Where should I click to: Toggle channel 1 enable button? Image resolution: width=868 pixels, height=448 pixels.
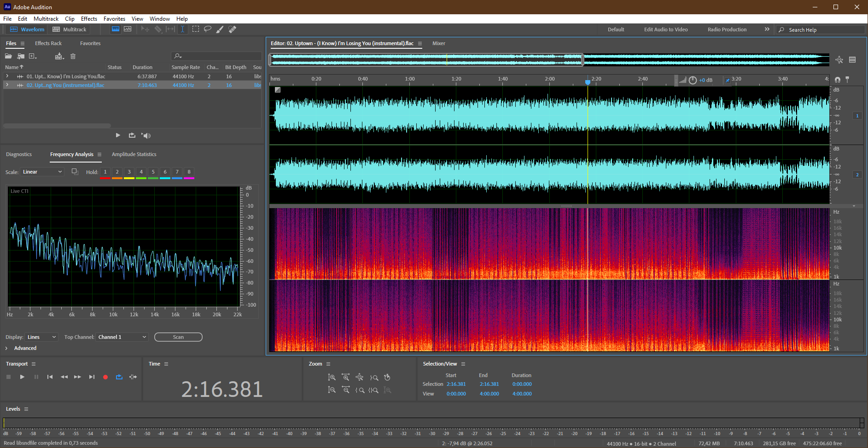[857, 116]
